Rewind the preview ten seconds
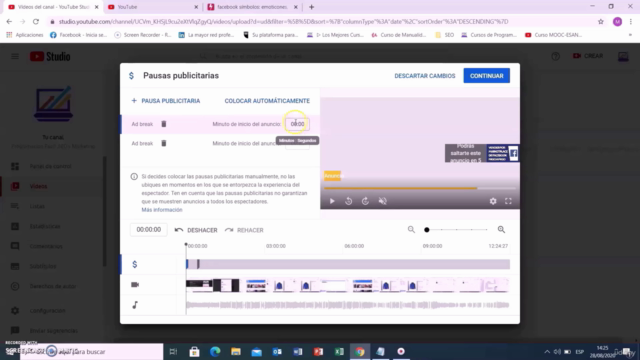This screenshot has width=640, height=360. pos(349,201)
